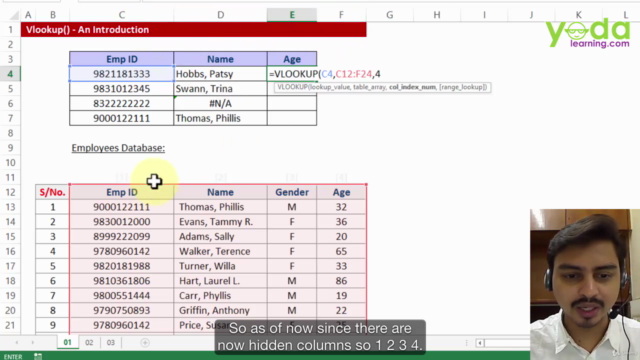This screenshot has height=360, width=640.
Task: Click the Vlookup() - An Introduction title cell
Action: [x=193, y=30]
